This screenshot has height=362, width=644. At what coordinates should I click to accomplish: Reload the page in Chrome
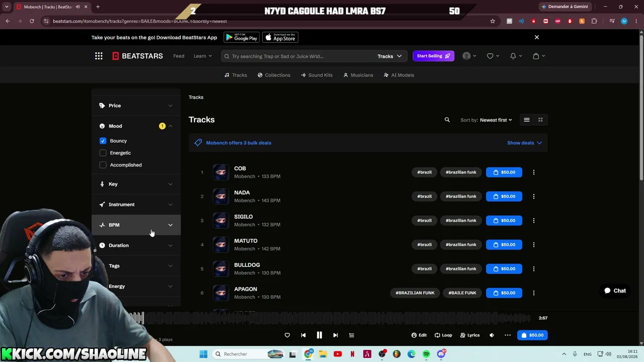pyautogui.click(x=32, y=21)
